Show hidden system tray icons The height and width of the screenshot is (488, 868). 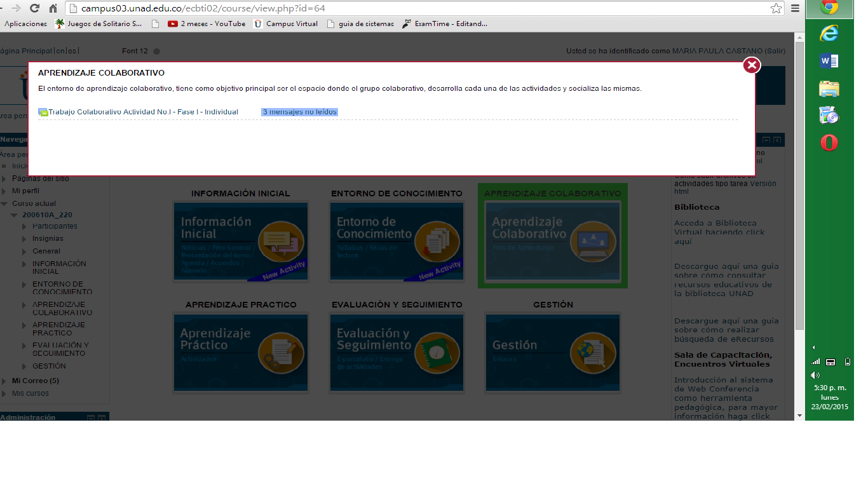tap(814, 348)
